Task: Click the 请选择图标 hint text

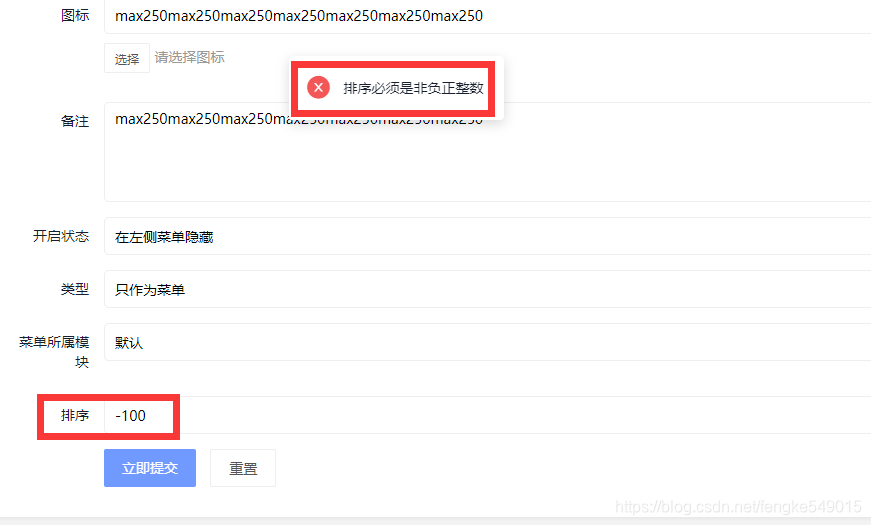Action: [x=189, y=57]
